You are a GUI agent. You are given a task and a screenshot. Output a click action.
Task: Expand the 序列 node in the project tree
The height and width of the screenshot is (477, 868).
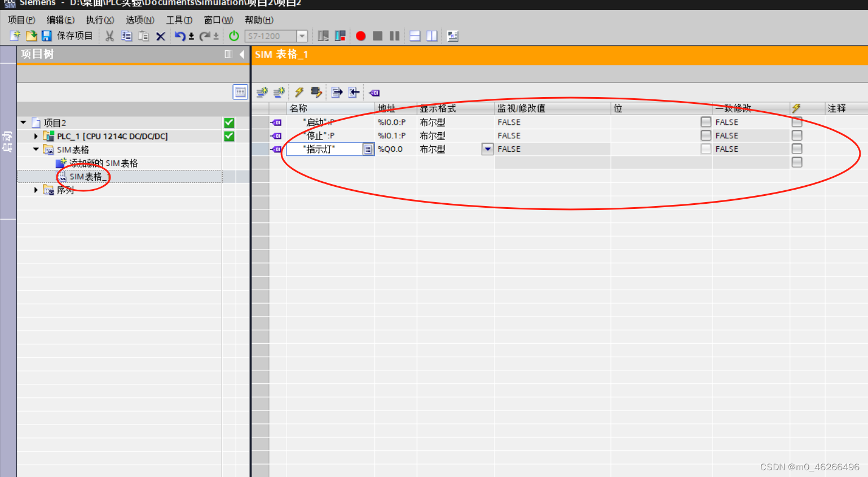coord(36,190)
